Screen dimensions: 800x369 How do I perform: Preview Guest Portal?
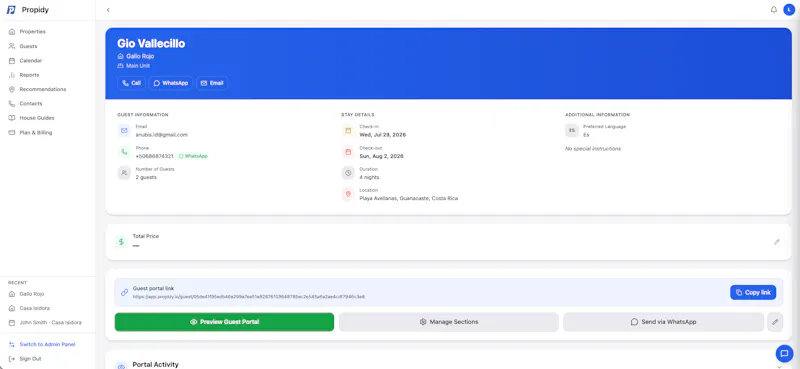(x=224, y=322)
